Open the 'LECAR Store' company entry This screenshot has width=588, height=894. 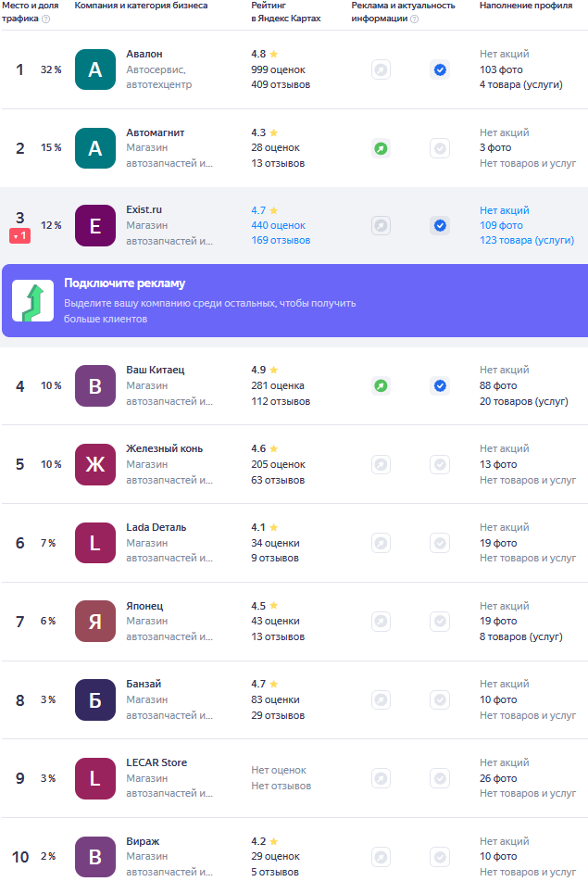pyautogui.click(x=156, y=762)
